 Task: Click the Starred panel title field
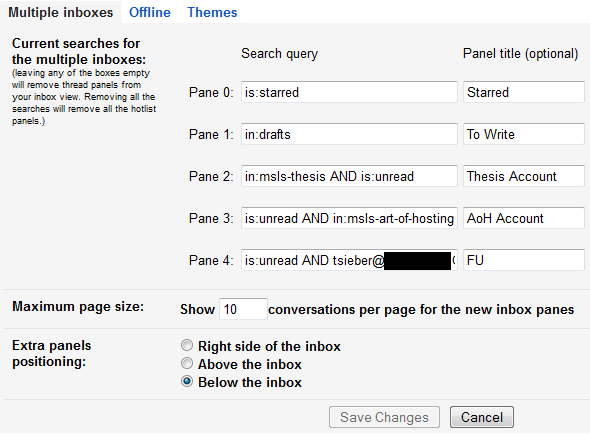524,92
